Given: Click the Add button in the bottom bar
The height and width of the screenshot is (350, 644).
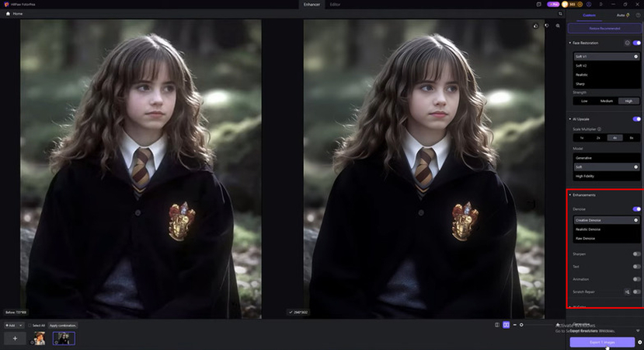Looking at the screenshot, I should pos(11,325).
